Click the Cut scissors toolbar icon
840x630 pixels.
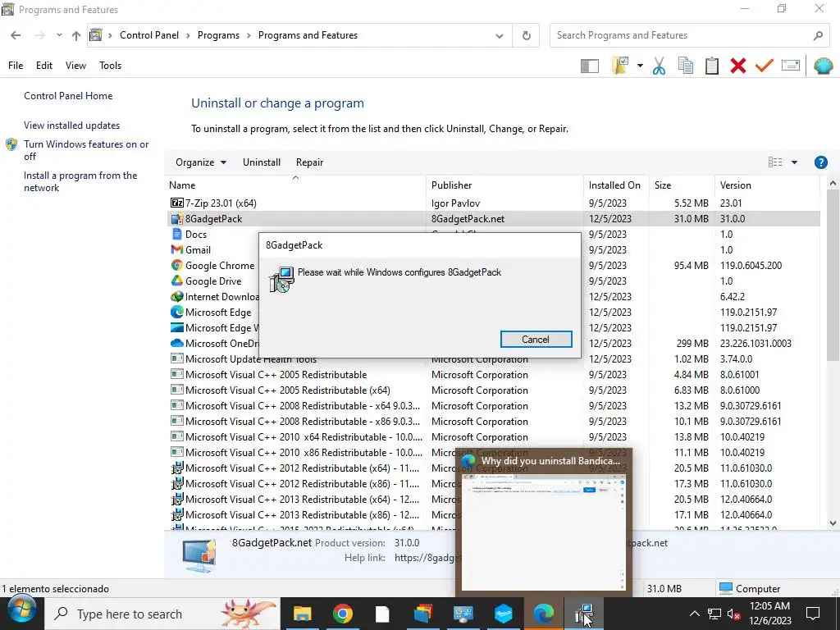(659, 66)
